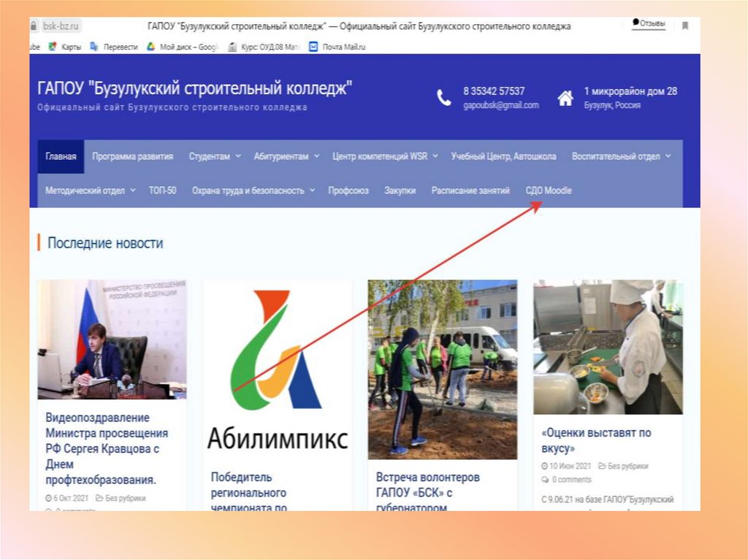Click the email gapoubsk@gmail.com
The image size is (748, 560).
[501, 105]
